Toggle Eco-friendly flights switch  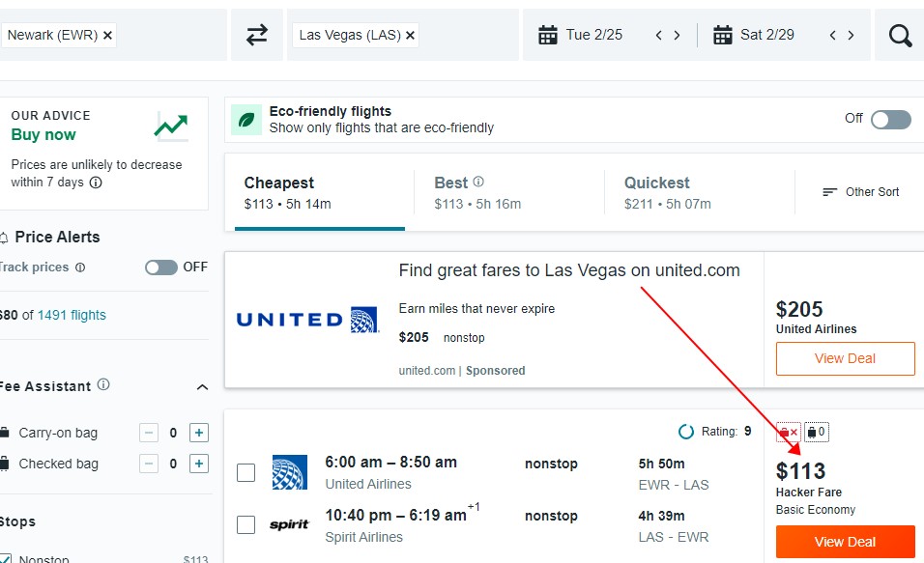point(890,119)
